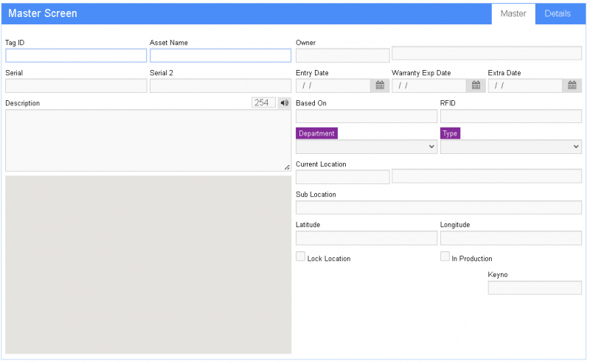
Task: Select the Master tab
Action: 513,14
